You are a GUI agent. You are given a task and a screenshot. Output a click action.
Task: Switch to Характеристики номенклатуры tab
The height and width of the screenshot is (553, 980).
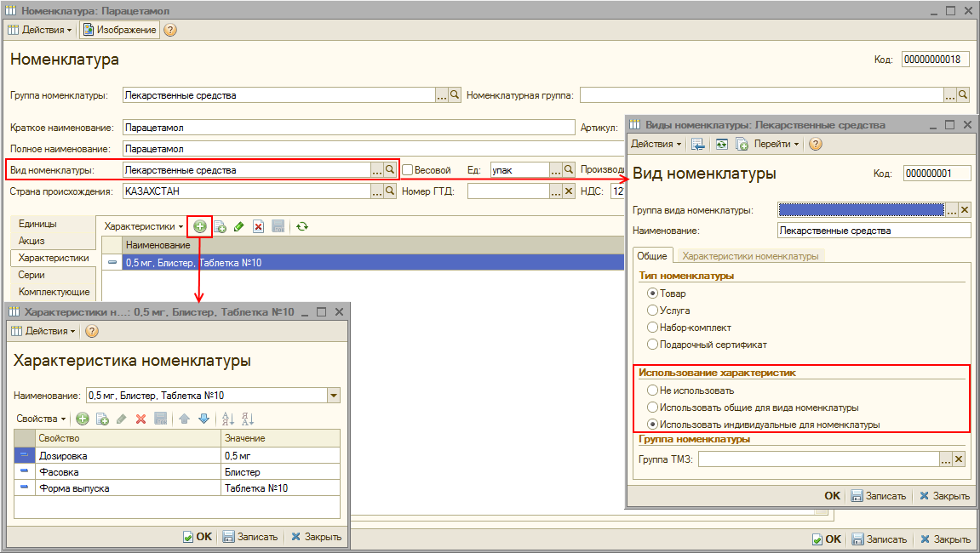tap(750, 255)
